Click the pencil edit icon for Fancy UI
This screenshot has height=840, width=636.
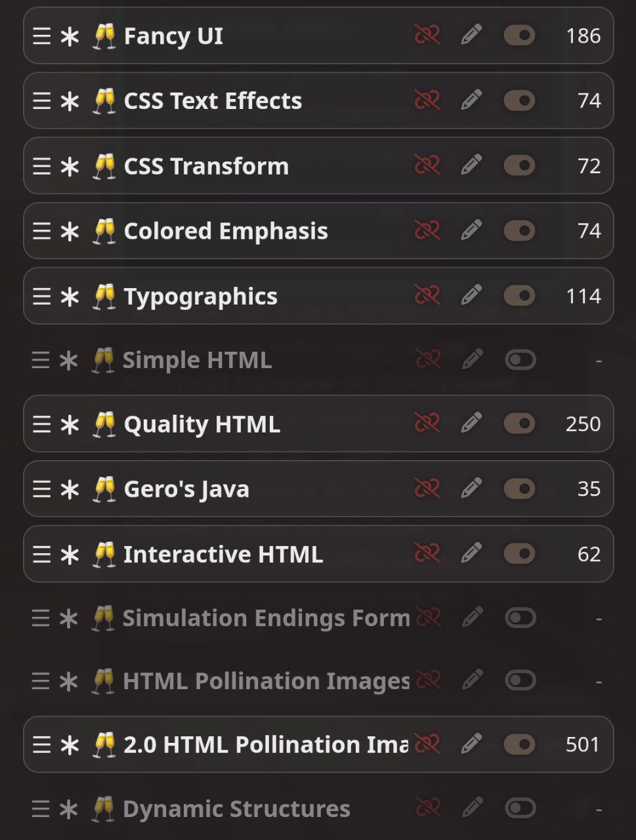click(471, 35)
